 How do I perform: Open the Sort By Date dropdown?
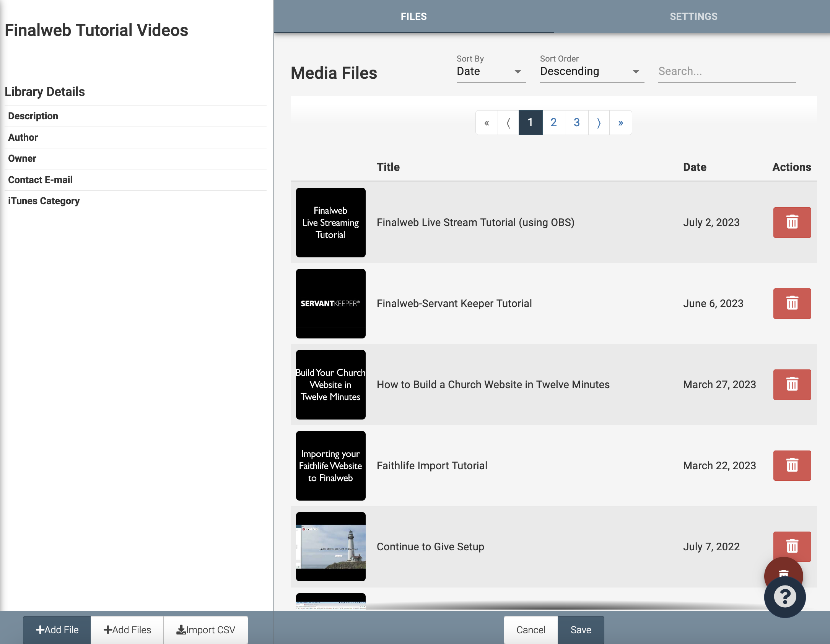pyautogui.click(x=491, y=72)
